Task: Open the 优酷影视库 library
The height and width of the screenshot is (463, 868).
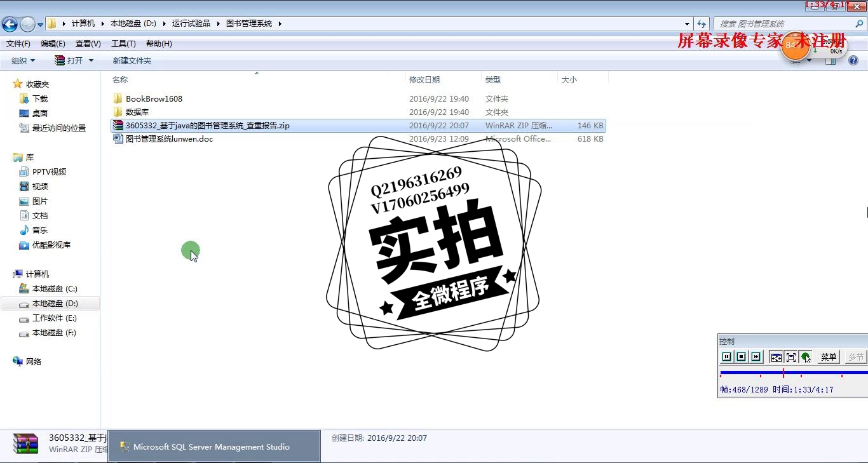Action: (x=51, y=245)
